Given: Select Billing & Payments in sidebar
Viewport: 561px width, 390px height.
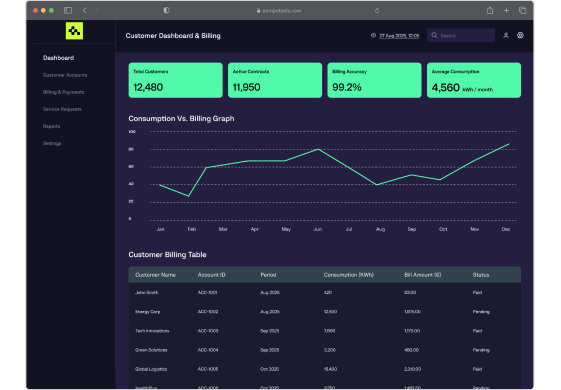Looking at the screenshot, I should tap(64, 92).
